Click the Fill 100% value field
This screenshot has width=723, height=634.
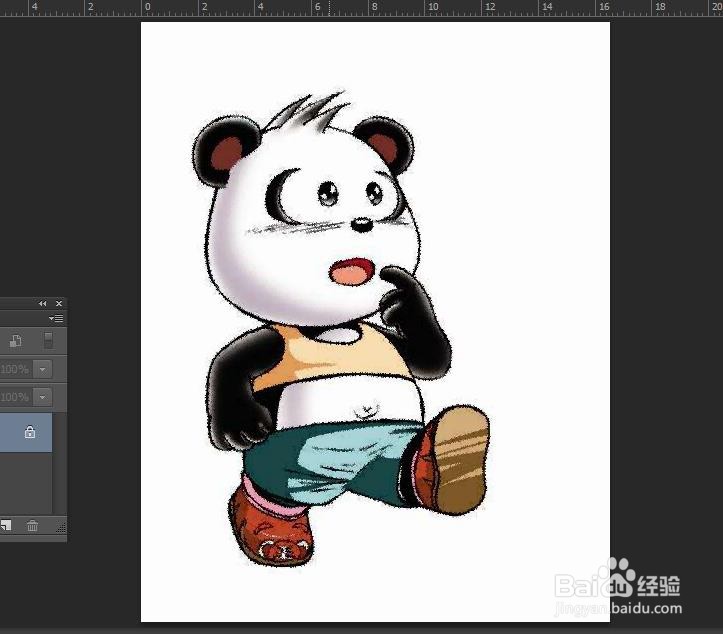coord(16,397)
